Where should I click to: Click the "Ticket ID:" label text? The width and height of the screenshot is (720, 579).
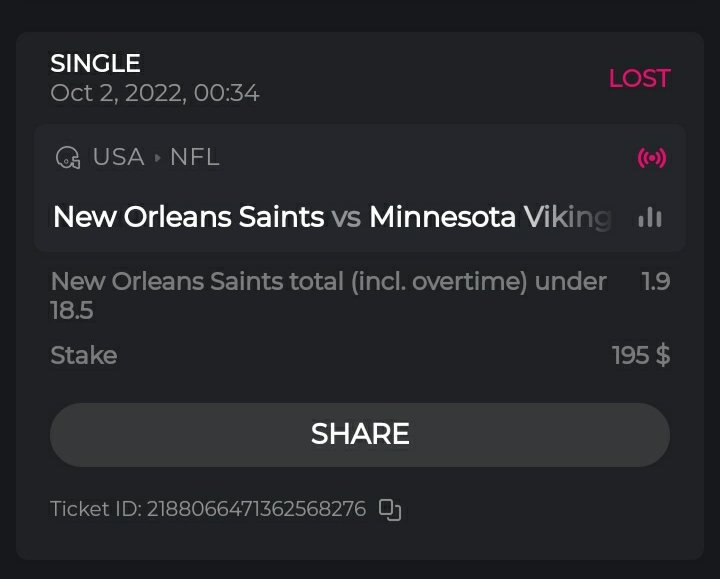click(95, 509)
